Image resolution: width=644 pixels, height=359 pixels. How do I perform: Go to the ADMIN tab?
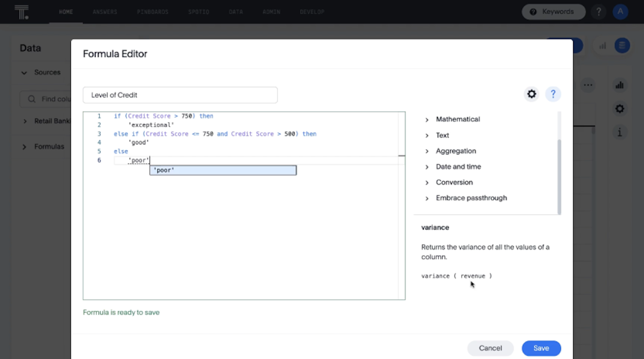pos(271,12)
